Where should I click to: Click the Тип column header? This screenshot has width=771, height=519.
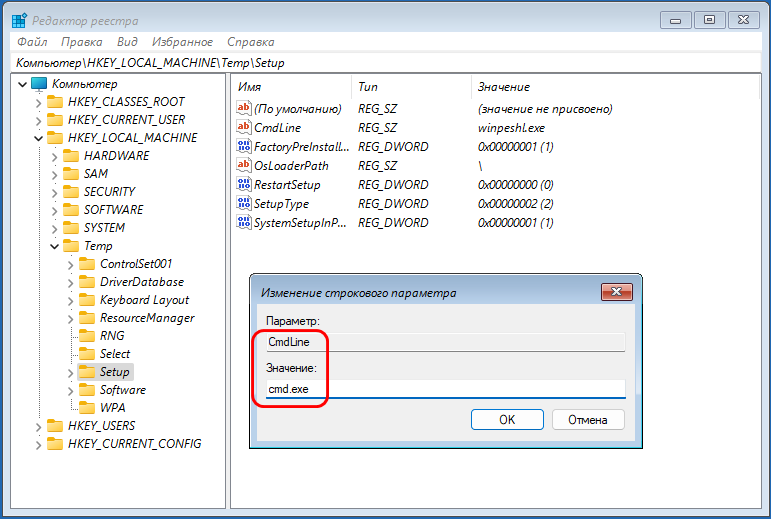pyautogui.click(x=412, y=86)
